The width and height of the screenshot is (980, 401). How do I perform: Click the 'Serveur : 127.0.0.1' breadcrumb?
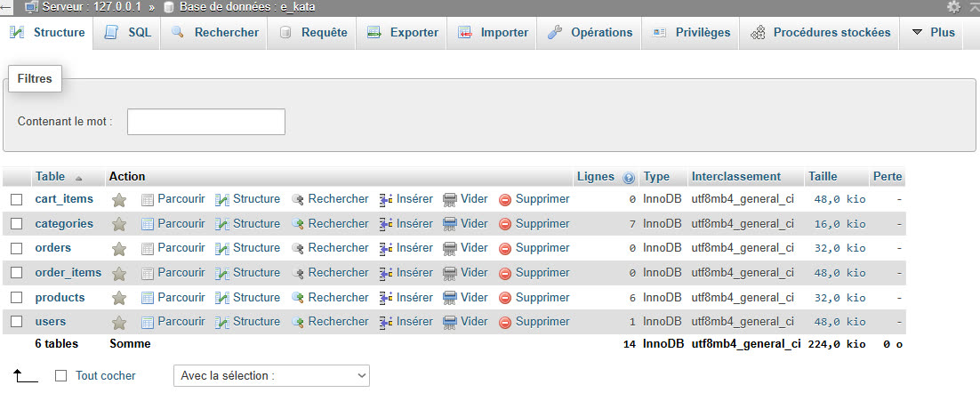pos(92,7)
